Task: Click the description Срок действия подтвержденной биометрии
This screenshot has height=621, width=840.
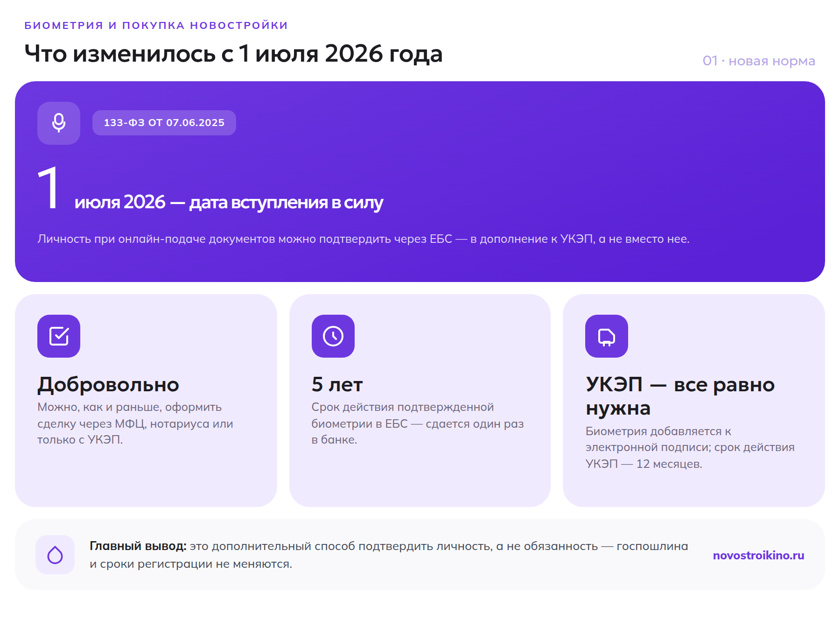Action: tap(418, 423)
